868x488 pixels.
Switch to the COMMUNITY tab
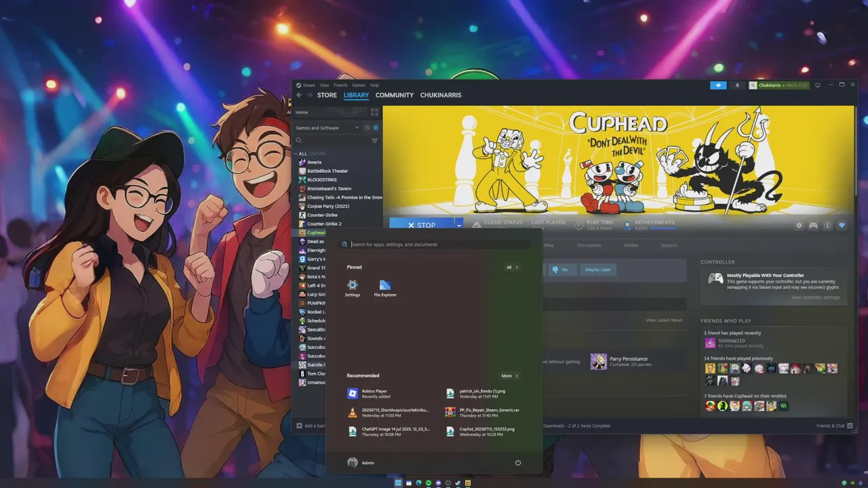coord(395,95)
